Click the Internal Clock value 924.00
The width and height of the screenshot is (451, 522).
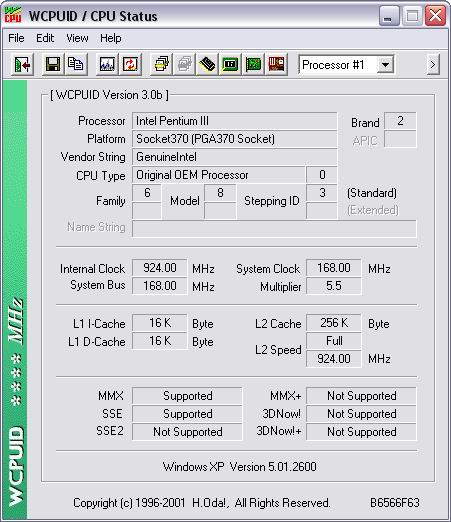point(160,268)
